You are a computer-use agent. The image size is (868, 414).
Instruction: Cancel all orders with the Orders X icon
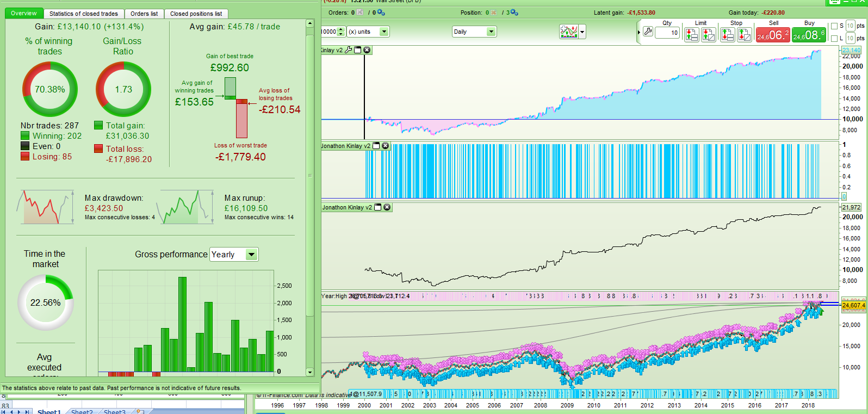pos(361,13)
